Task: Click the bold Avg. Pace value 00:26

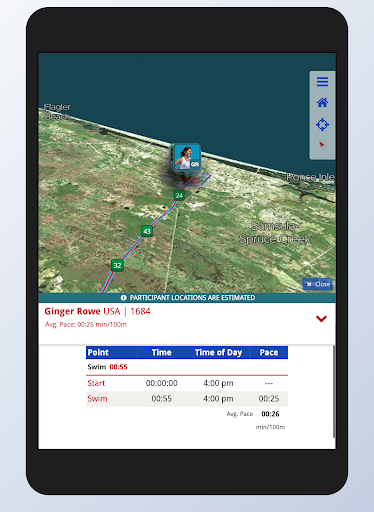Action: (270, 414)
